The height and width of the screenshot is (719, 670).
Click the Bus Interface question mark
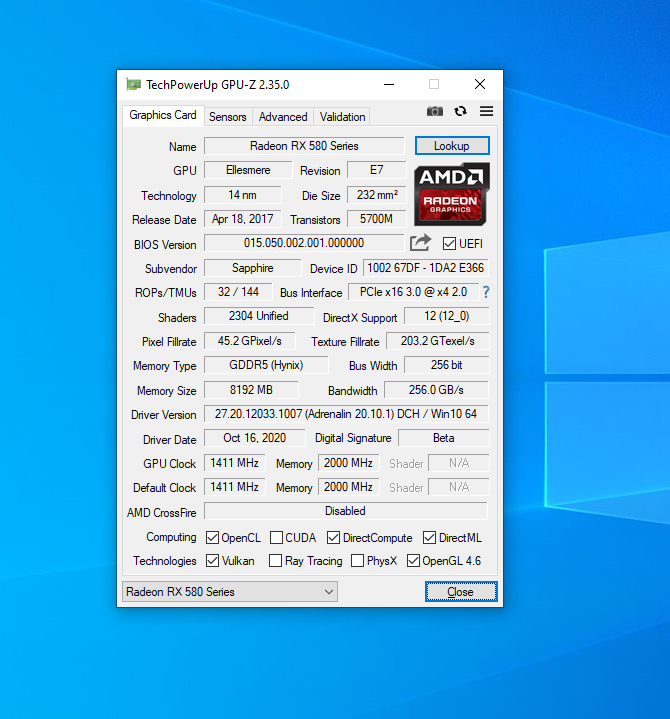click(486, 292)
